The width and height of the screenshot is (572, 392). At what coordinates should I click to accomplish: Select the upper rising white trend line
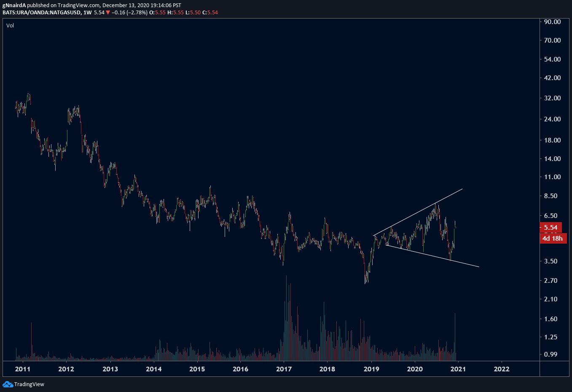418,212
